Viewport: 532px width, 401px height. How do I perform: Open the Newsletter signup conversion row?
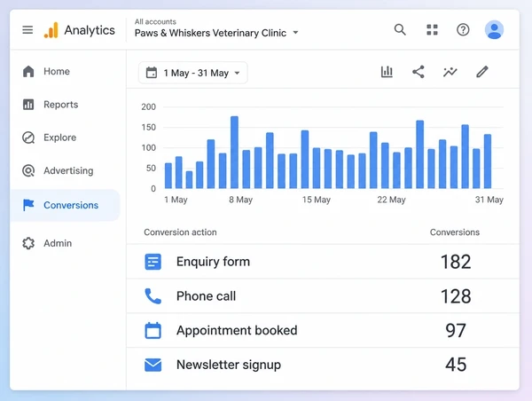[x=323, y=365]
